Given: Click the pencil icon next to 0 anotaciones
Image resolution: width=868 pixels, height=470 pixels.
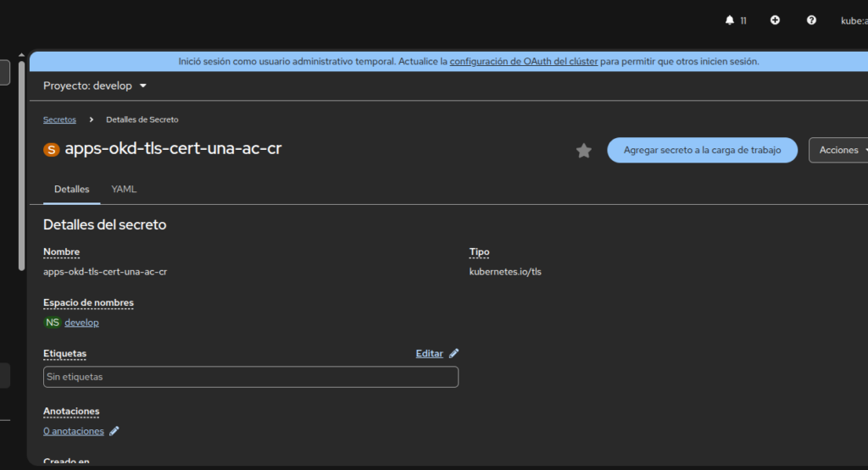Looking at the screenshot, I should (x=114, y=431).
